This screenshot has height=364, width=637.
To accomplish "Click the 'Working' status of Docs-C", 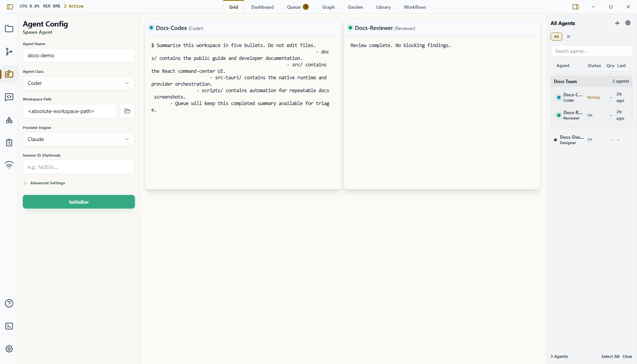I will coord(593,97).
